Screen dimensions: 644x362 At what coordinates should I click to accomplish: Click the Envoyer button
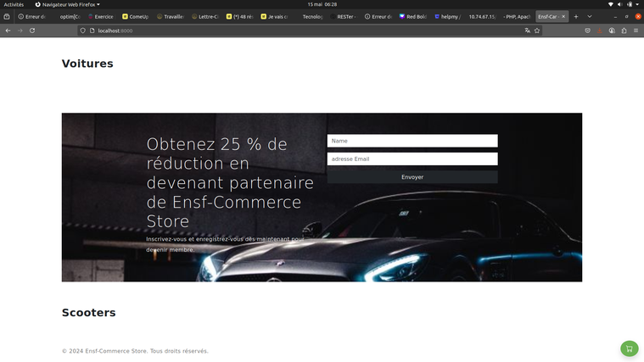[x=412, y=177]
